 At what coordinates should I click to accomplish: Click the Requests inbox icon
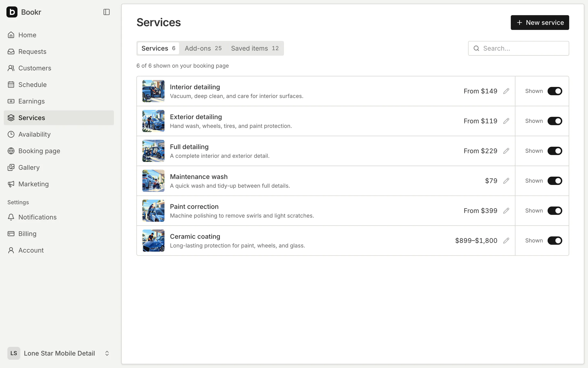click(11, 51)
